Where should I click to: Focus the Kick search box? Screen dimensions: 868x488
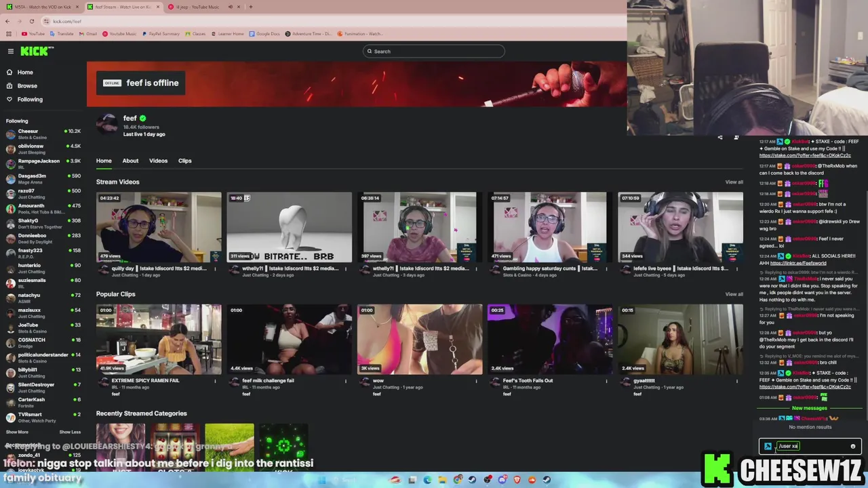point(434,51)
